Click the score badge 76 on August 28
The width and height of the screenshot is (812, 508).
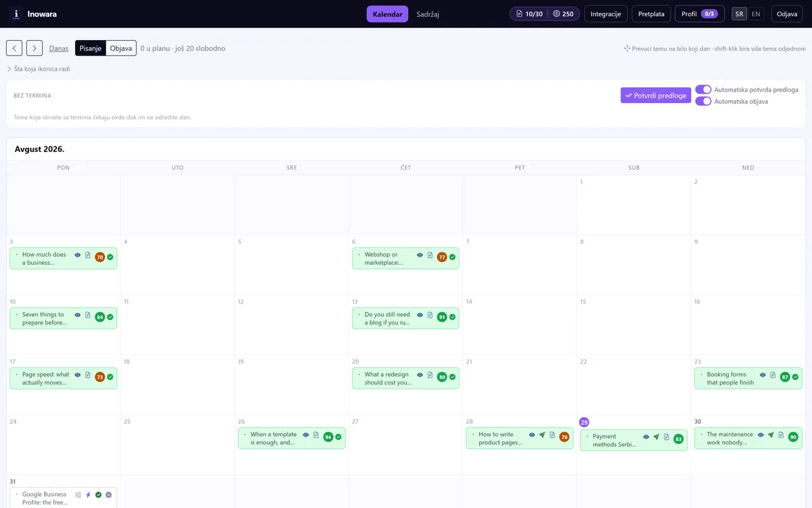point(564,437)
